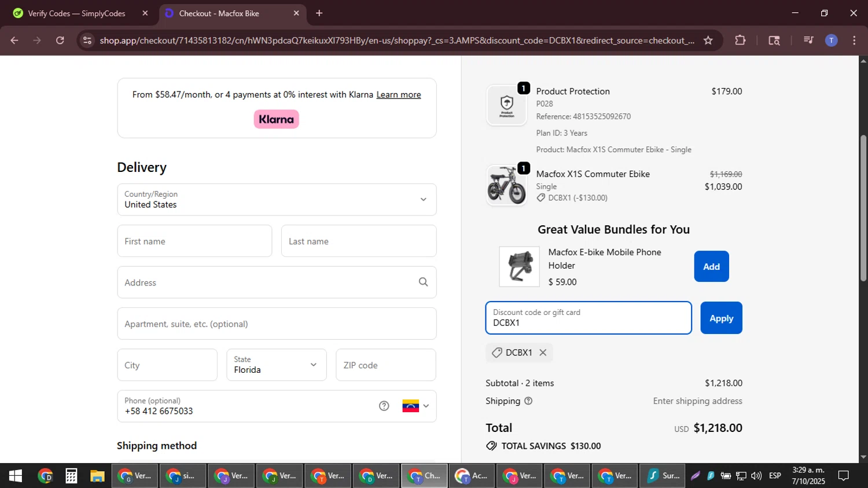Go back to the previous page

click(14, 41)
